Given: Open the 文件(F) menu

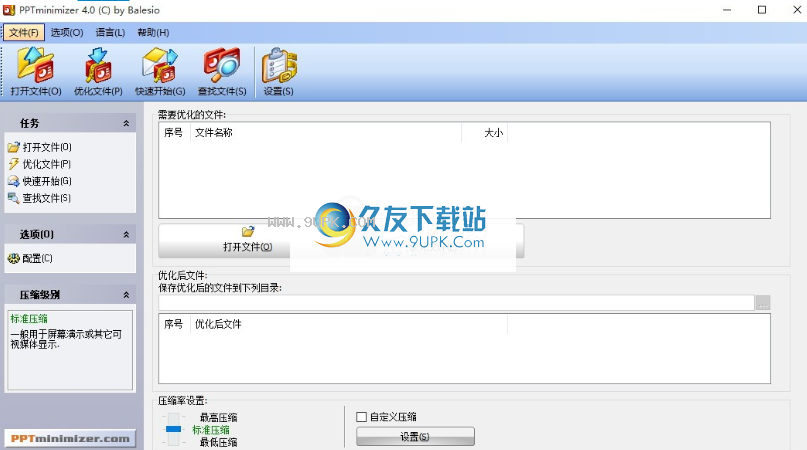Looking at the screenshot, I should tap(24, 32).
